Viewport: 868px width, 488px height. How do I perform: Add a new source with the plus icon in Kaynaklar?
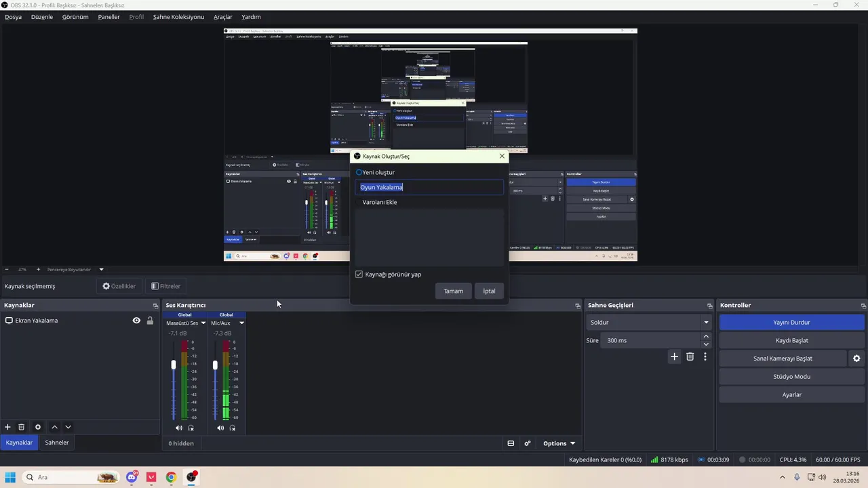click(7, 427)
